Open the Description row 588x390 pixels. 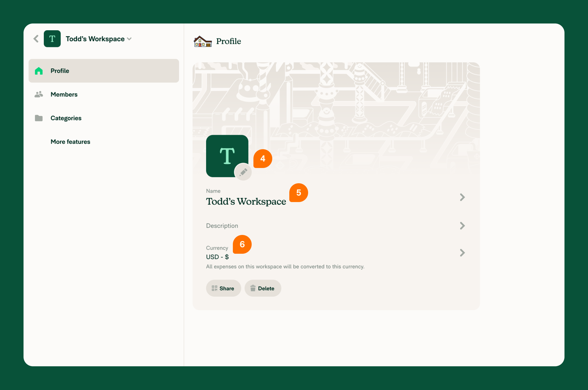[x=336, y=226]
